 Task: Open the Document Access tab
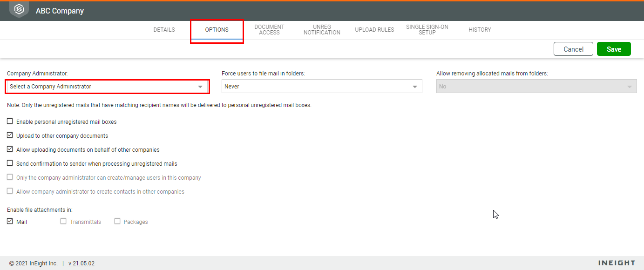coord(269,30)
